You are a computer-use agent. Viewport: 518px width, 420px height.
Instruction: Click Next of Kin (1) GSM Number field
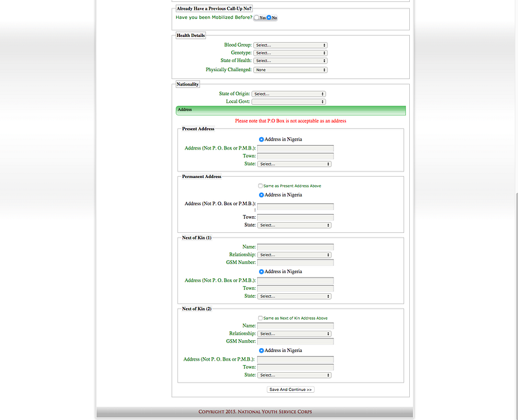click(295, 263)
